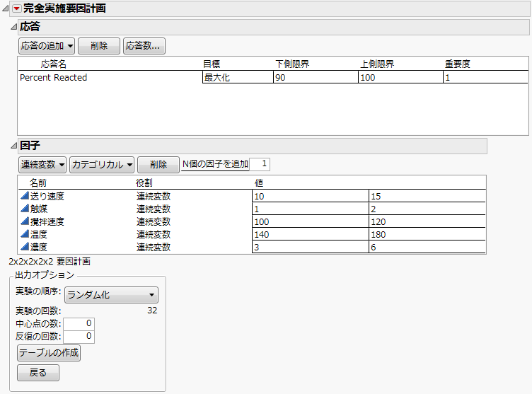Collapse the 完全実施要因計画 outline triangle

point(6,8)
